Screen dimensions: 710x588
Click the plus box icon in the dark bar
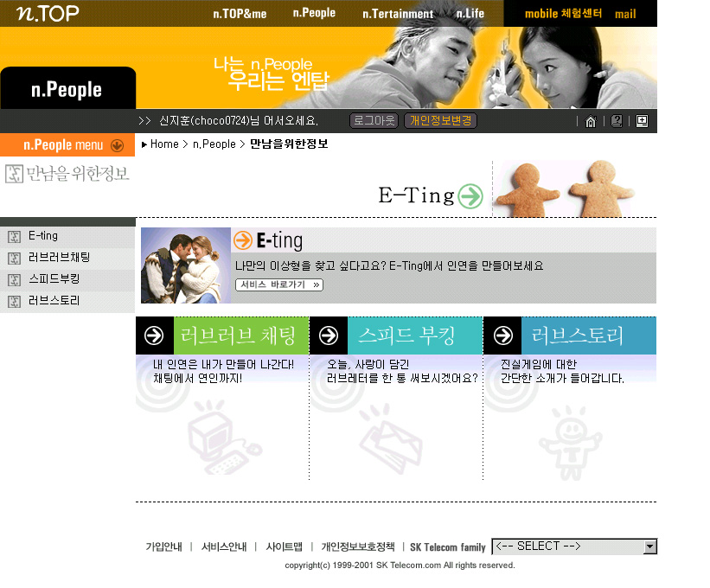tap(642, 121)
